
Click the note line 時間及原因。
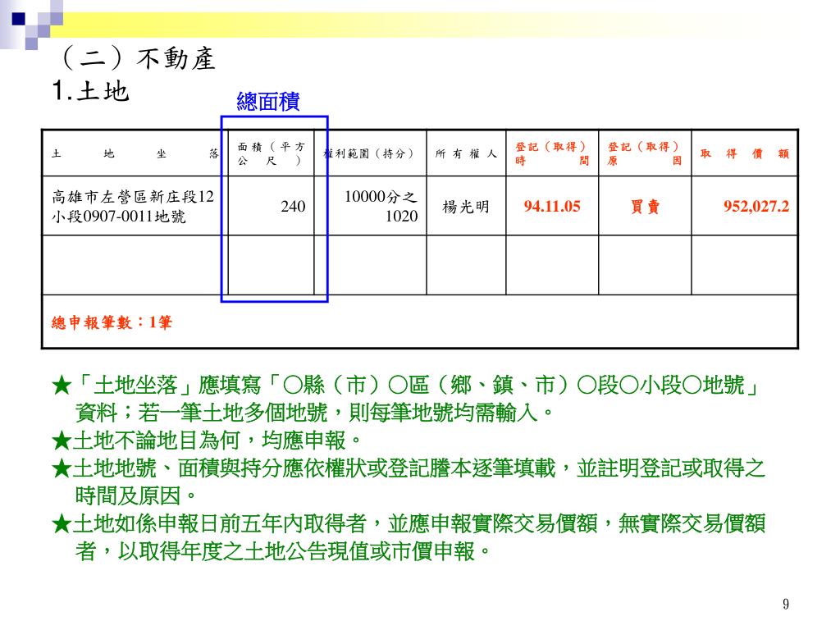136,496
